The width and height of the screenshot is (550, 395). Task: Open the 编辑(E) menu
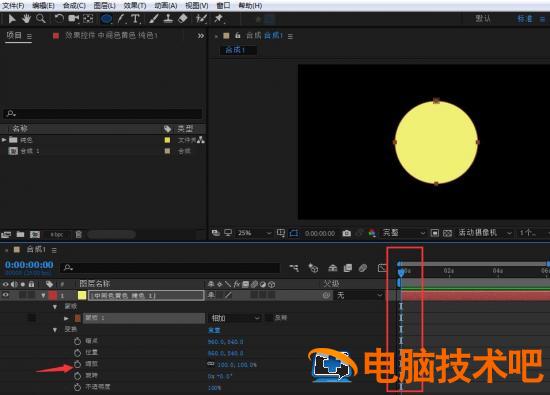[43, 6]
